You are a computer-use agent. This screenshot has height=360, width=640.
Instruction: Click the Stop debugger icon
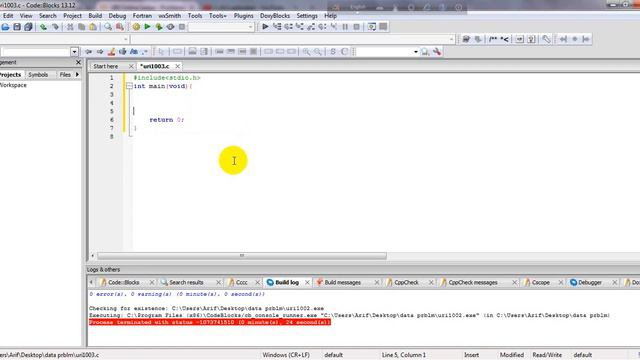(357, 27)
